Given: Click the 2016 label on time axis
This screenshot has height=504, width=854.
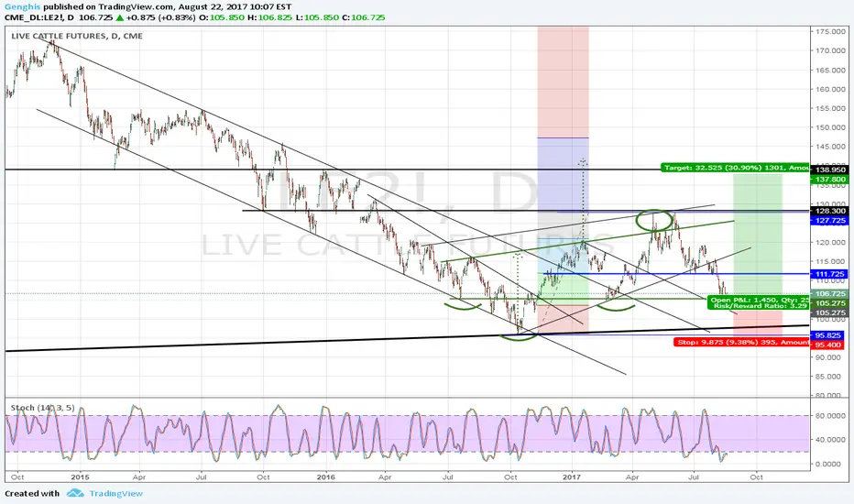Looking at the screenshot, I should 325,477.
